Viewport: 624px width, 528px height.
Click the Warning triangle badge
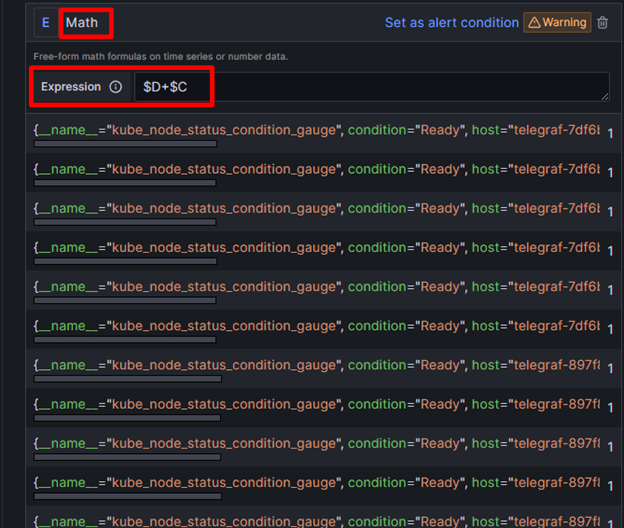click(557, 22)
